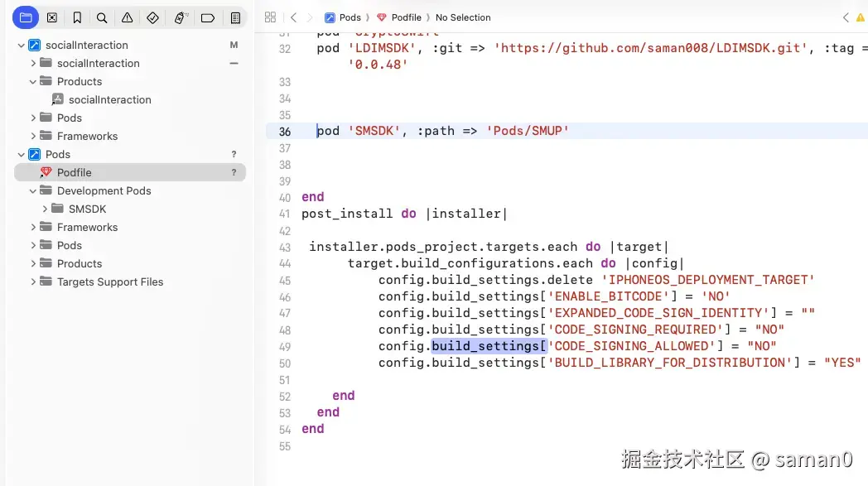Click previous issue arrow near warning
The image size is (868, 486).
point(846,17)
